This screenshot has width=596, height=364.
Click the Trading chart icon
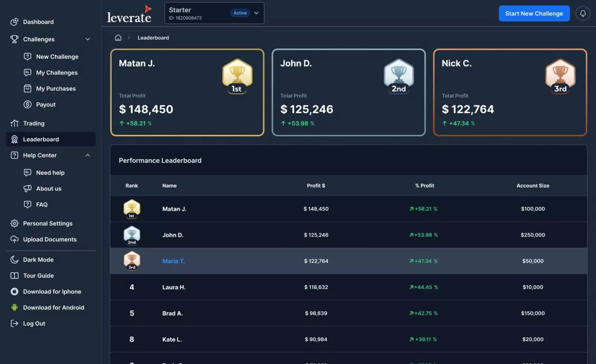[15, 123]
